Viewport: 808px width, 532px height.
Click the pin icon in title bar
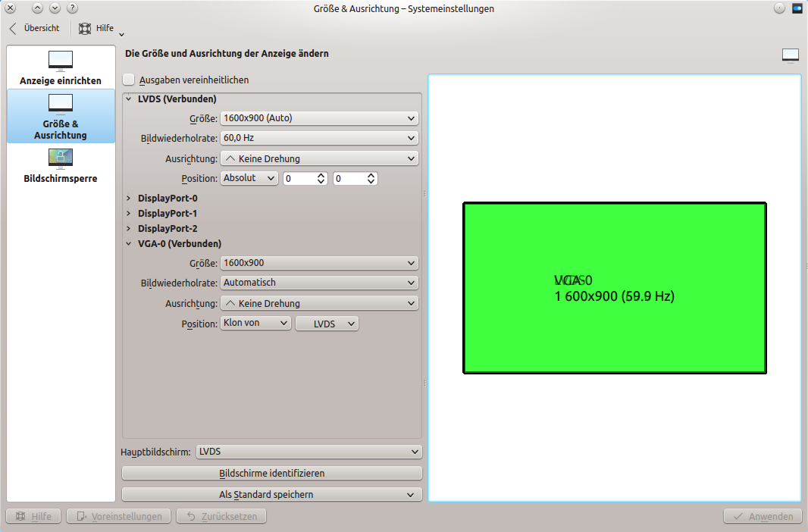tap(779, 8)
